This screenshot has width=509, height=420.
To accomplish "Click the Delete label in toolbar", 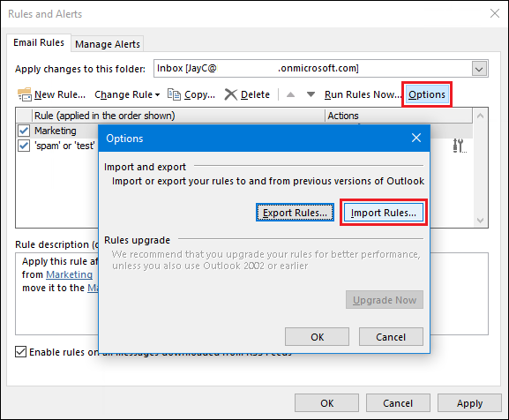I will pyautogui.click(x=255, y=94).
